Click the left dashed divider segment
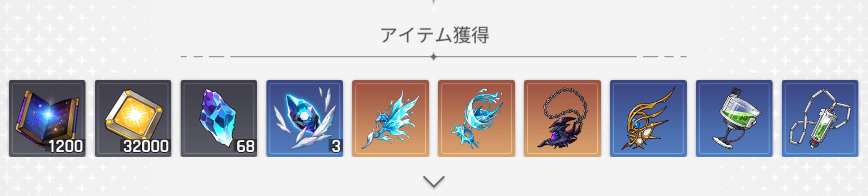The width and height of the screenshot is (868, 196). pyautogui.click(x=202, y=57)
